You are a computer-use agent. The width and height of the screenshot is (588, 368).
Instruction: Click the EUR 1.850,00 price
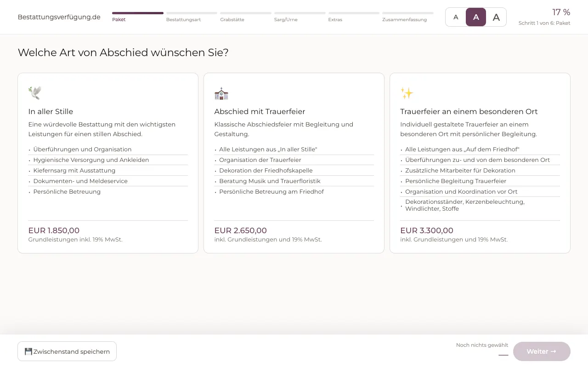(x=54, y=230)
